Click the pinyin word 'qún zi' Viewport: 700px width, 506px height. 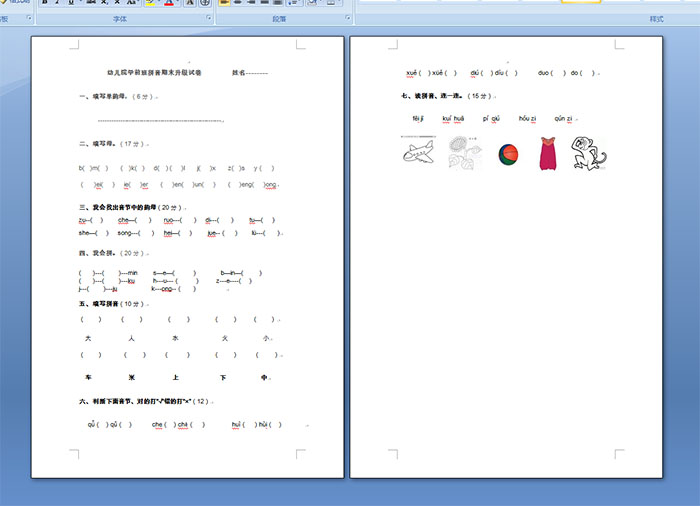coord(563,118)
